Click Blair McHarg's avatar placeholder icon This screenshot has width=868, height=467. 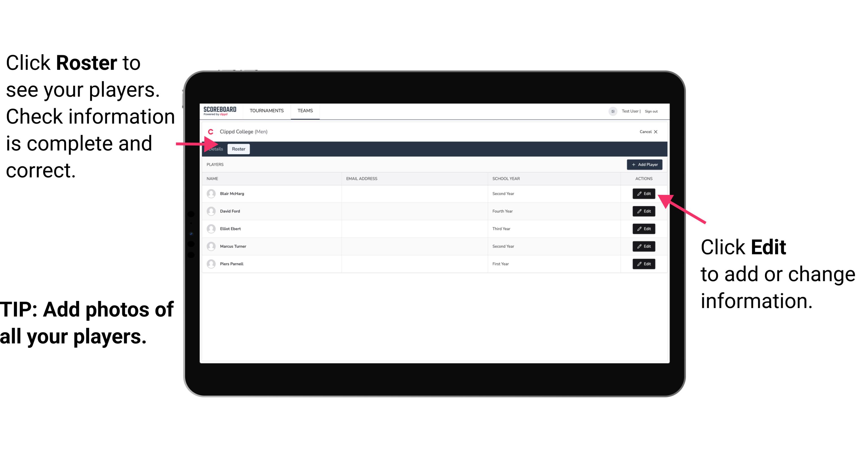click(210, 193)
